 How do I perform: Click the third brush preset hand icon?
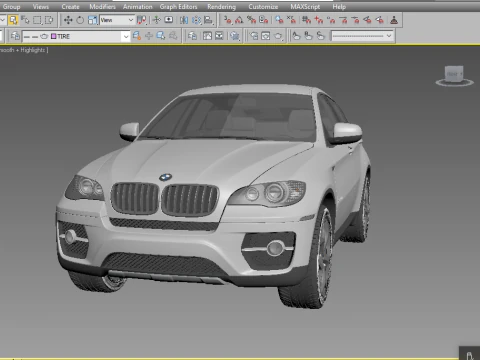coord(320,36)
